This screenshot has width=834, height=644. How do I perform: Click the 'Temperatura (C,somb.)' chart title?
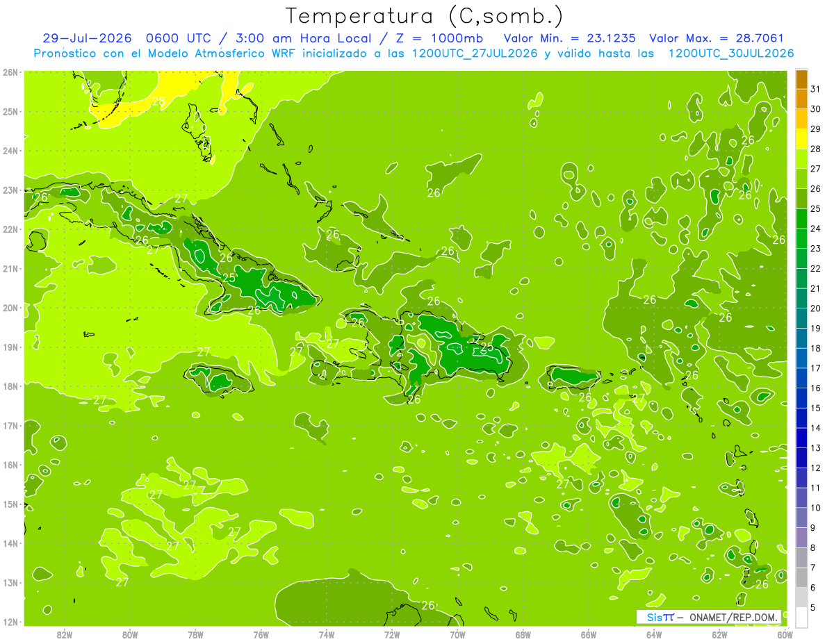425,16
